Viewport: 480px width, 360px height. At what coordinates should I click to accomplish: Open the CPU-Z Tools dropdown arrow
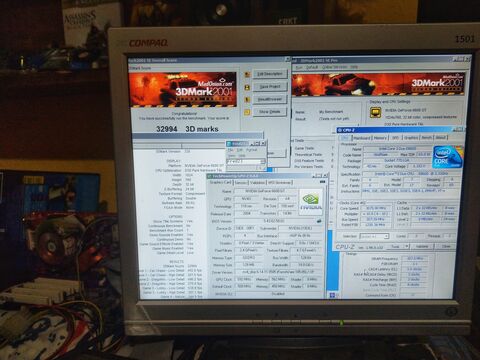407,246
